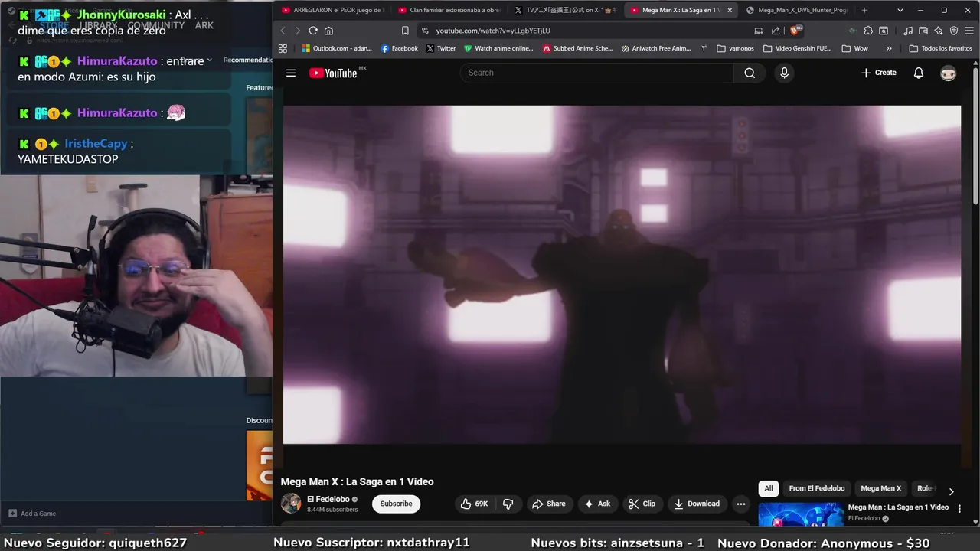980x551 pixels.
Task: Open the El Fedelobo channel name link
Action: click(x=328, y=499)
